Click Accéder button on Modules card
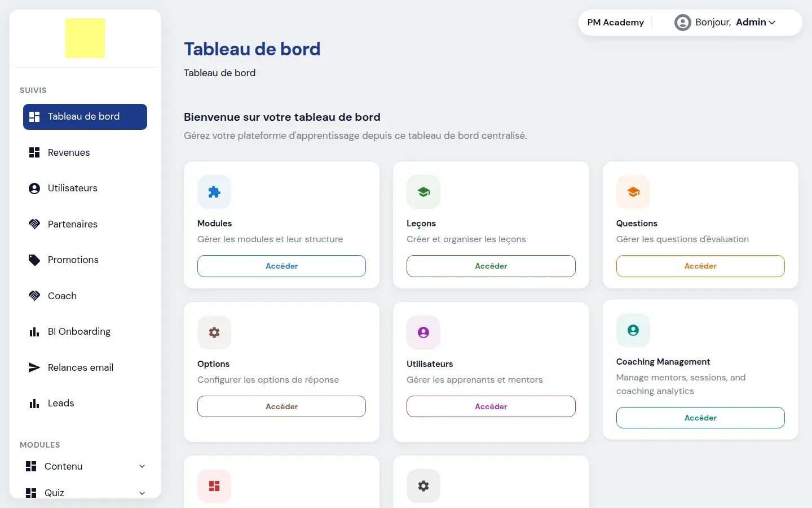 point(281,266)
